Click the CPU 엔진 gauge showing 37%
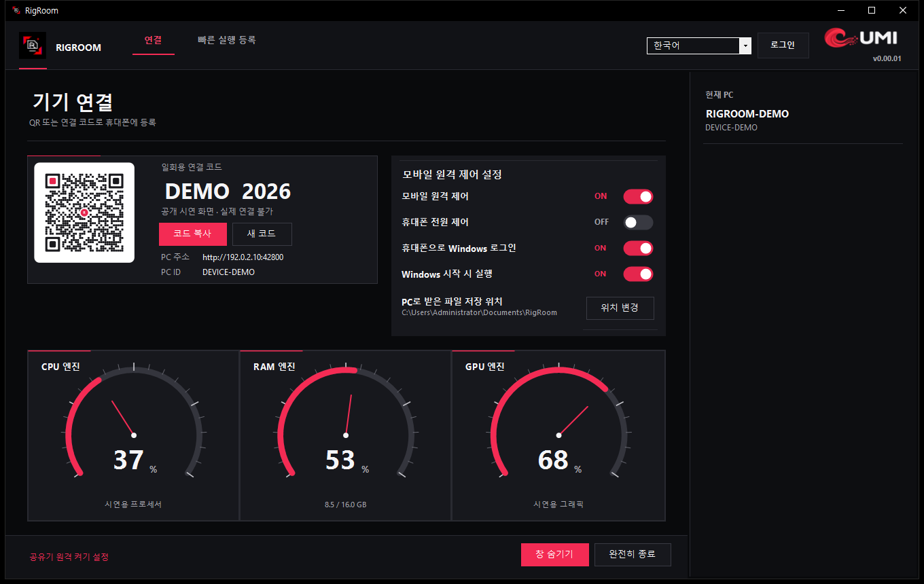The image size is (924, 584). click(133, 435)
